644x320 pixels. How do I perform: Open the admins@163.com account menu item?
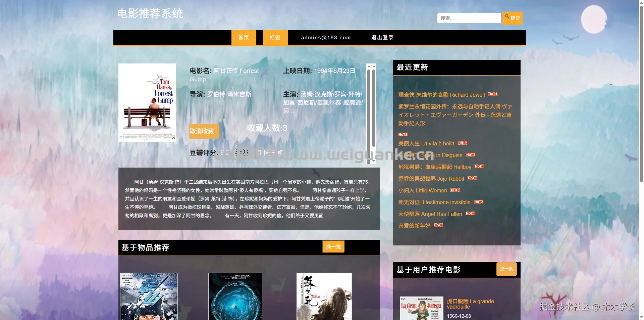pos(326,38)
